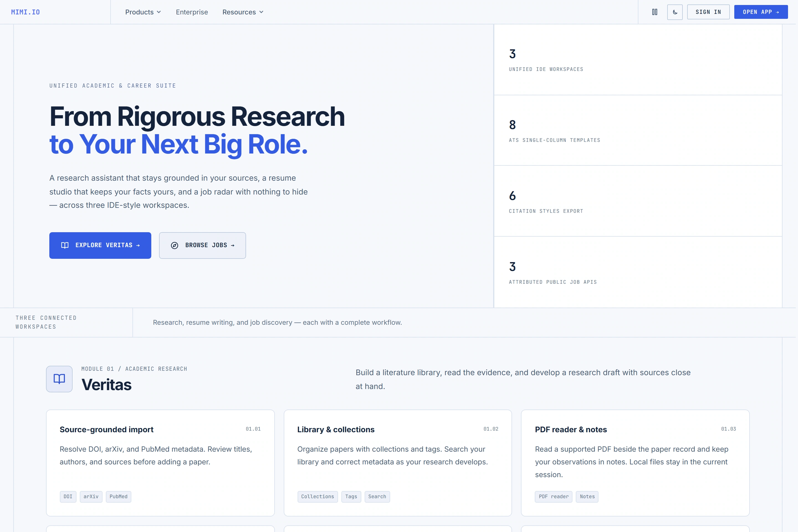
Task: Click the Attributed Public Job APIs label
Action: click(553, 282)
